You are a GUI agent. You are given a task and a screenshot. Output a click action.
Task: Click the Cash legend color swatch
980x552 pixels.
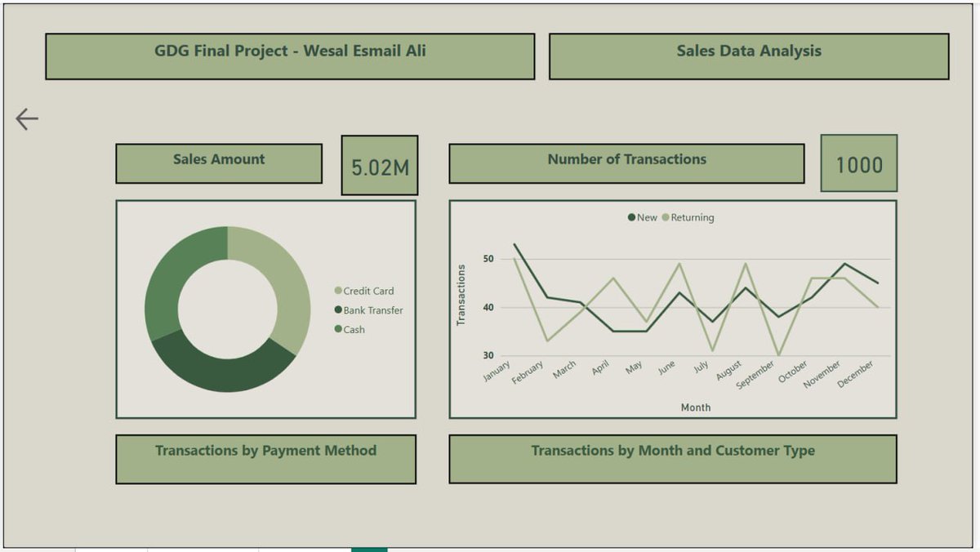coord(337,330)
